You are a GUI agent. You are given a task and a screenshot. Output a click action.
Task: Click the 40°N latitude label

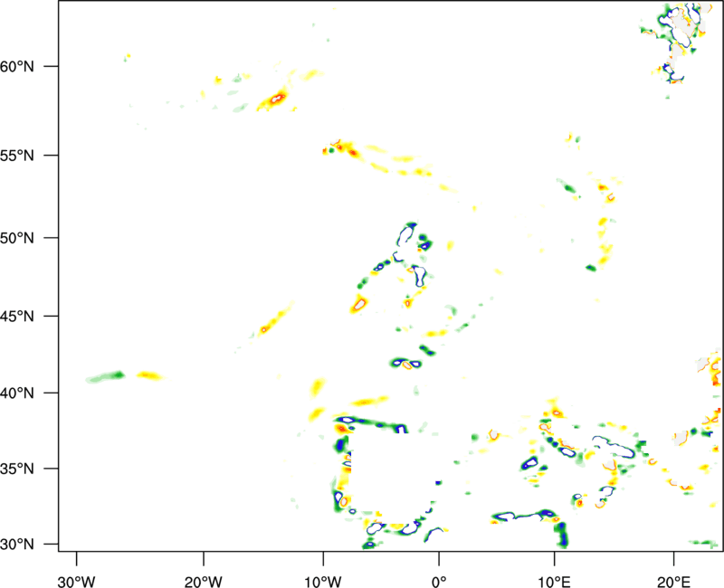coord(17,394)
